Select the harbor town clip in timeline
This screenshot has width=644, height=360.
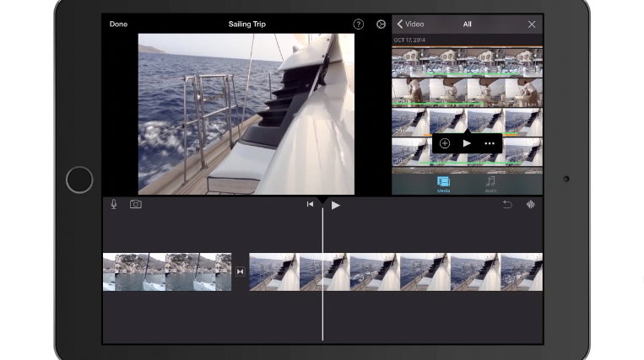(167, 271)
